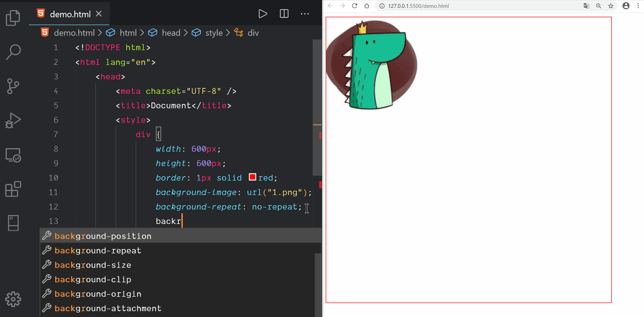Image resolution: width=644 pixels, height=317 pixels.
Task: Choose background-size from autocomplete list
Action: coord(93,265)
